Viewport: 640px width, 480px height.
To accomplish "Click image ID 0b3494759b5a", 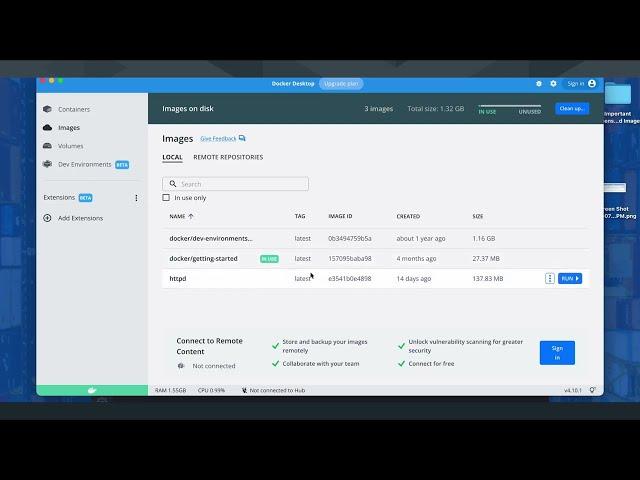I will click(x=350, y=238).
